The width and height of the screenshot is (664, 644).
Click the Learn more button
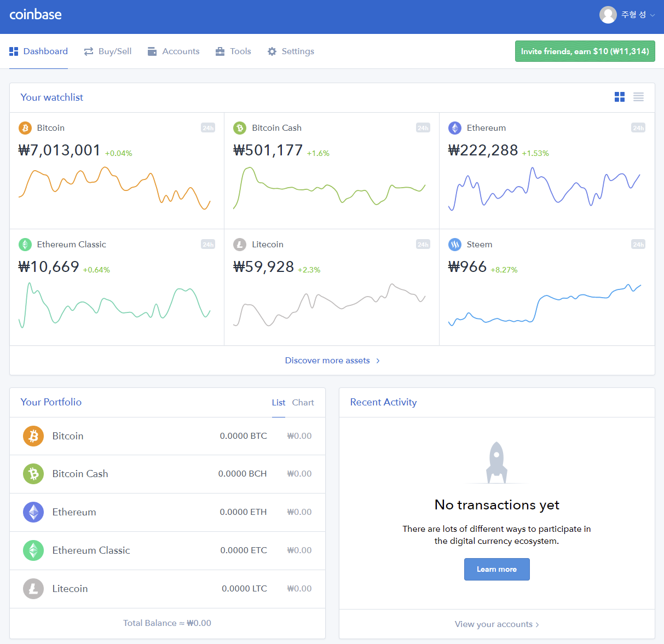click(497, 570)
